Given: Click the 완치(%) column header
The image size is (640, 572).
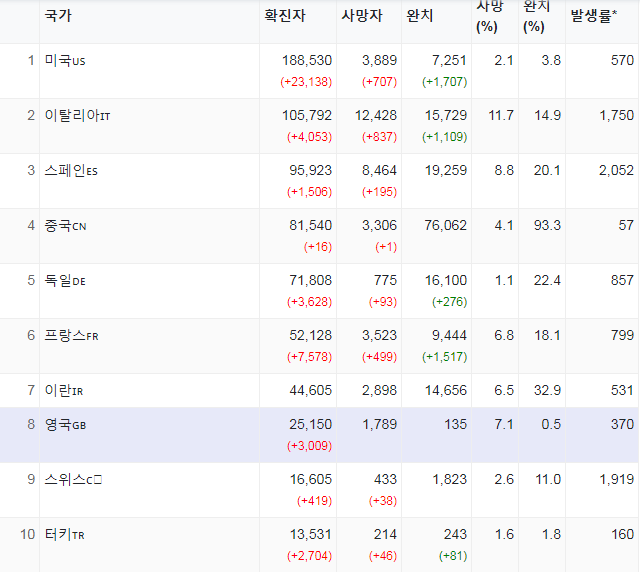Looking at the screenshot, I should pos(536,17).
